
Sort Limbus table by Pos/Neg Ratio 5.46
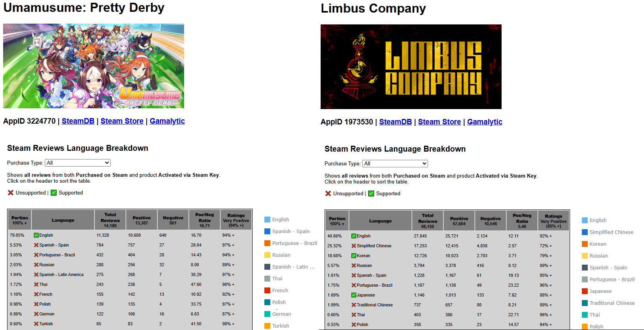click(x=522, y=221)
